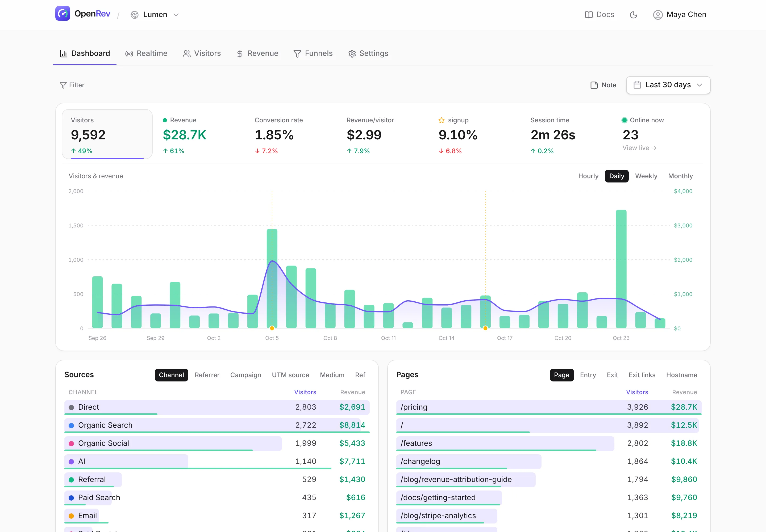Sort Sources by Revenue column header
The height and width of the screenshot is (532, 766).
coord(352,392)
